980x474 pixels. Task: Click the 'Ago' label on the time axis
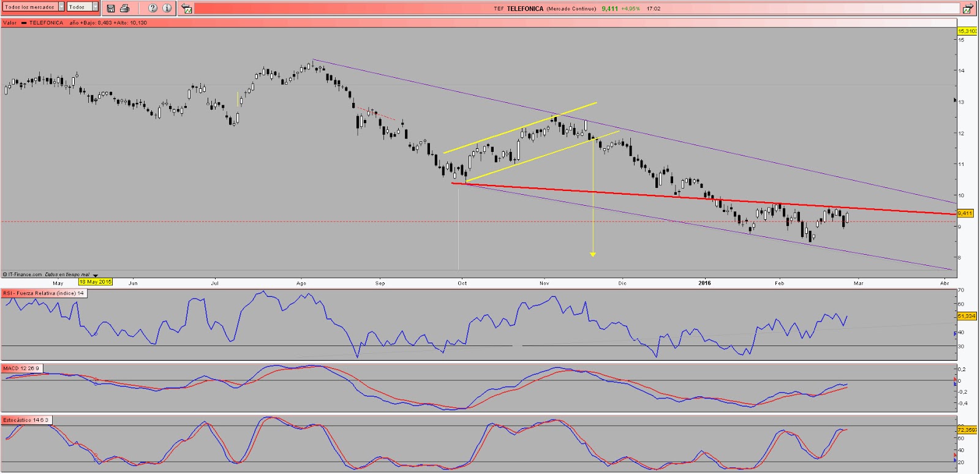301,283
